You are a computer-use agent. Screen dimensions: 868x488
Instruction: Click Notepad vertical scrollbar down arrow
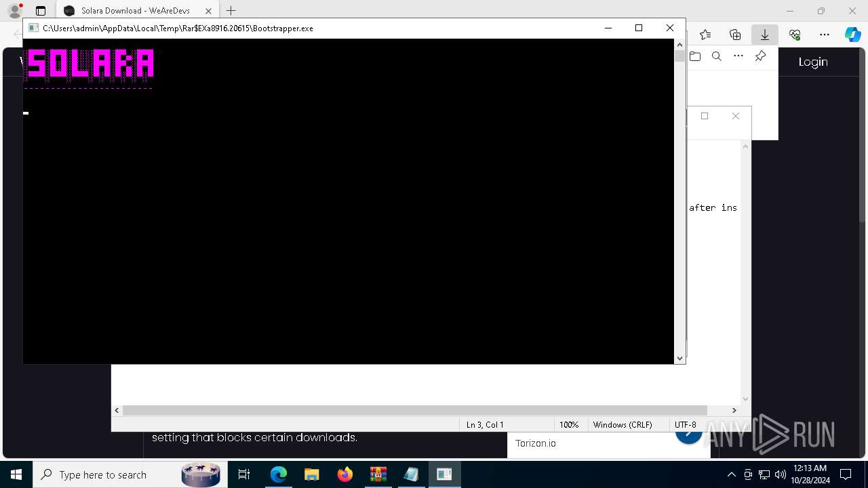click(x=746, y=399)
